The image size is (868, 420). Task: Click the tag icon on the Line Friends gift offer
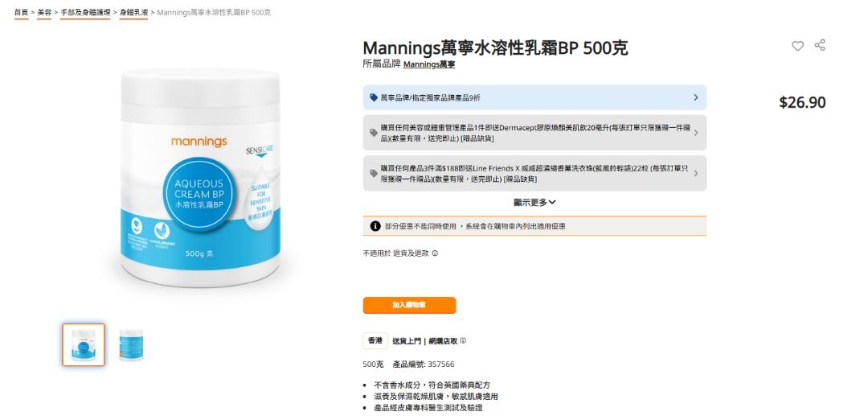pos(374,174)
